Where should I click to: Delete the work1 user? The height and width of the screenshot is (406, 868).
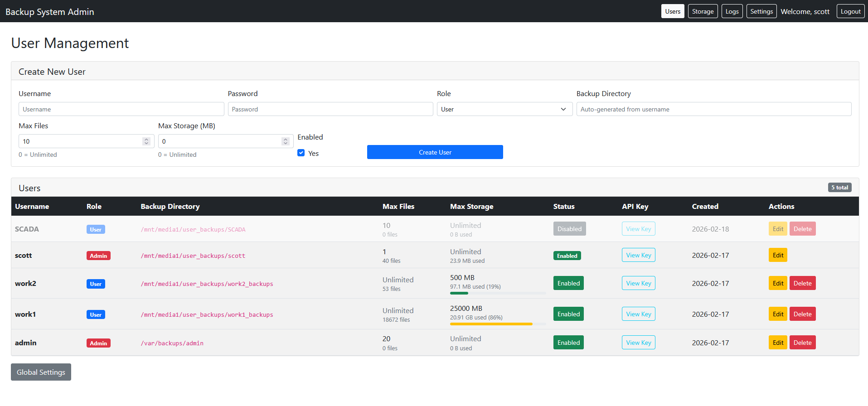click(803, 314)
